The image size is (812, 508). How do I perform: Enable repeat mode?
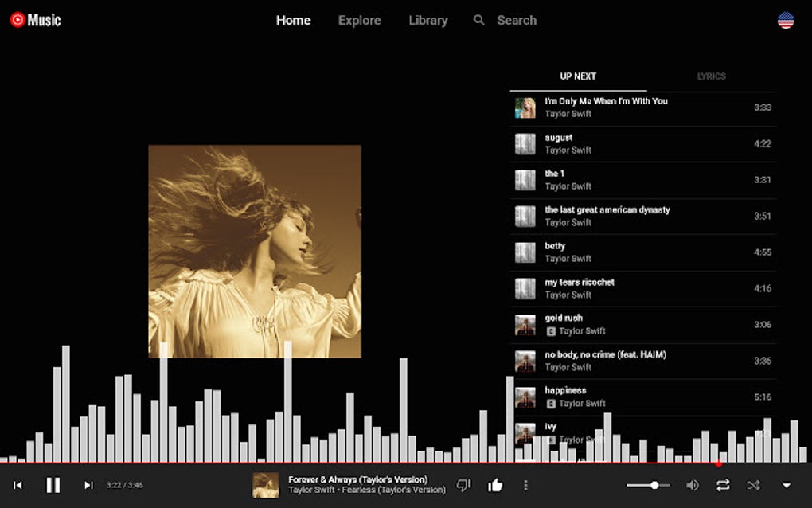click(723, 484)
